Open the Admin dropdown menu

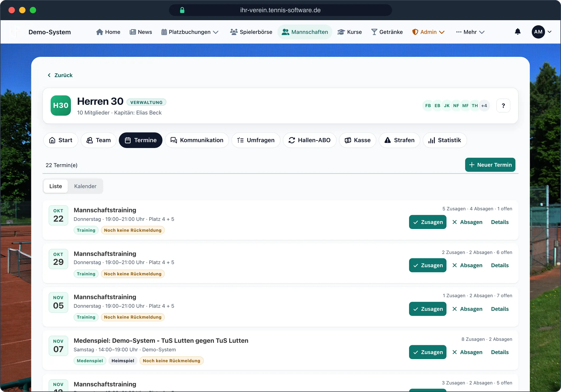click(x=428, y=32)
